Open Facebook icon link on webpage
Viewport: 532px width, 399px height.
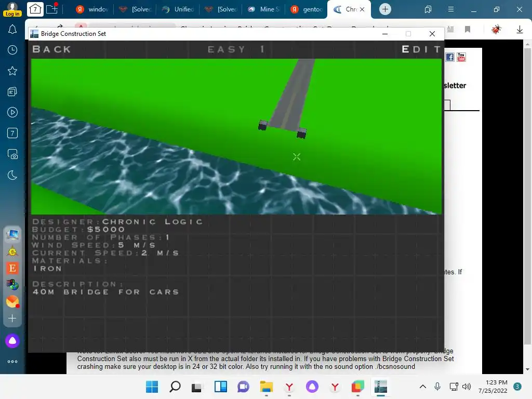(x=450, y=57)
